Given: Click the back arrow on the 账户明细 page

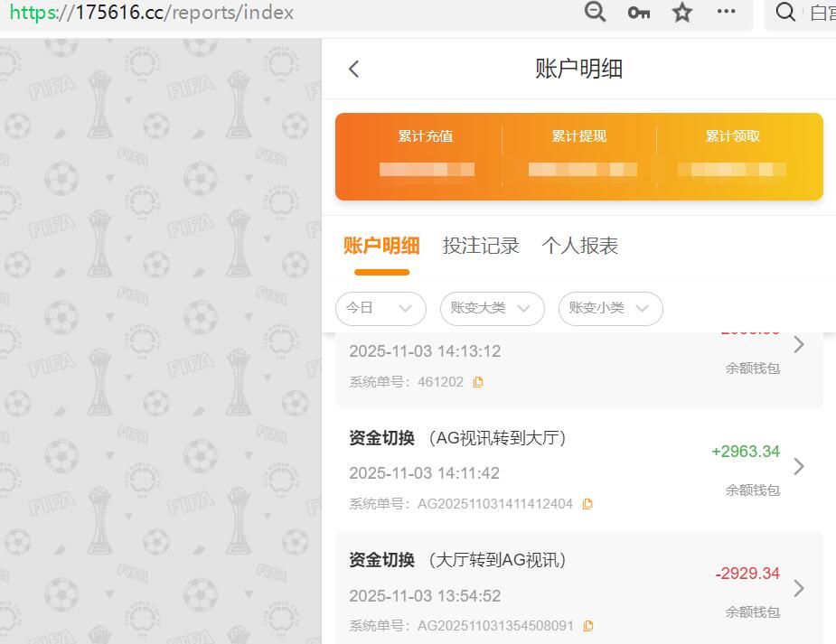Looking at the screenshot, I should pos(353,68).
